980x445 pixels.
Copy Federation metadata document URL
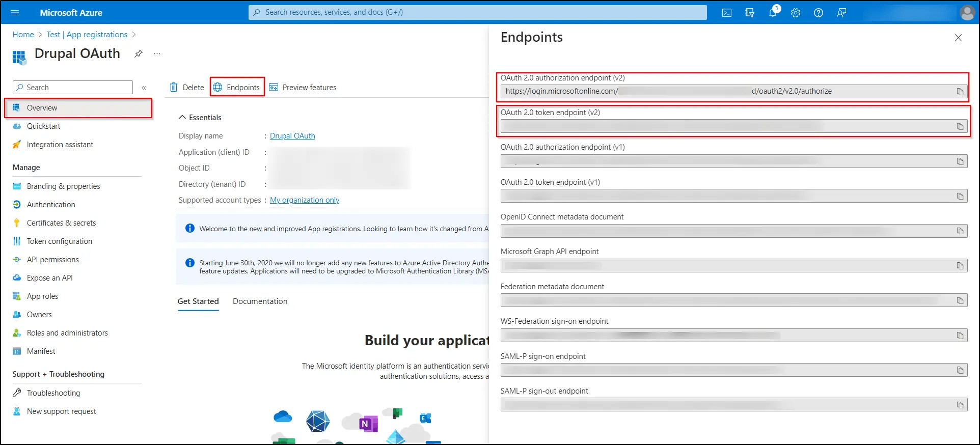click(960, 300)
